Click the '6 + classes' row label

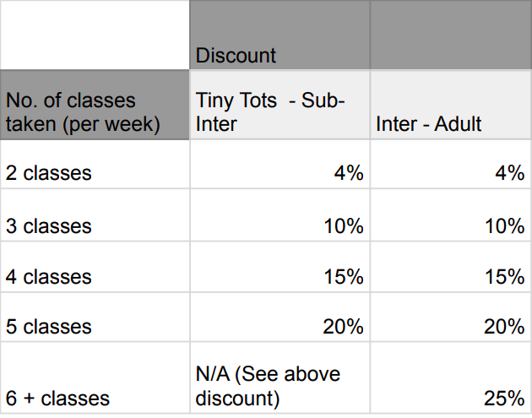click(x=95, y=377)
